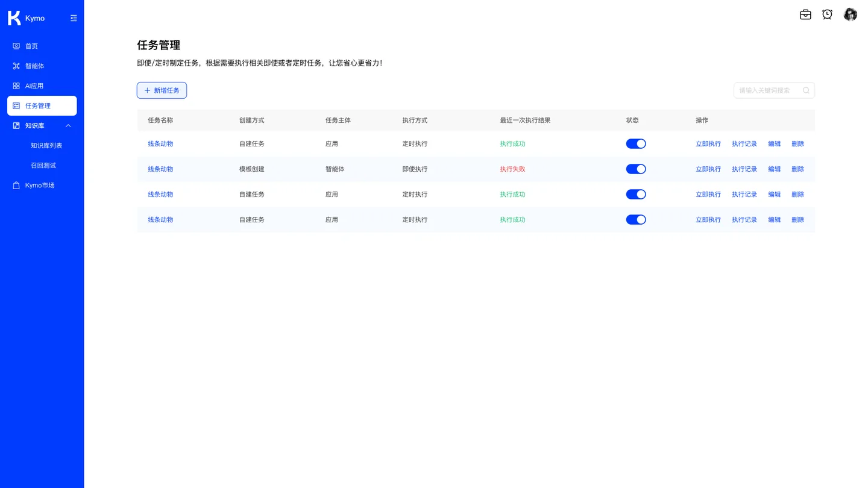Toggle status switch in the last task row
Viewport: 868px width, 488px height.
point(636,219)
